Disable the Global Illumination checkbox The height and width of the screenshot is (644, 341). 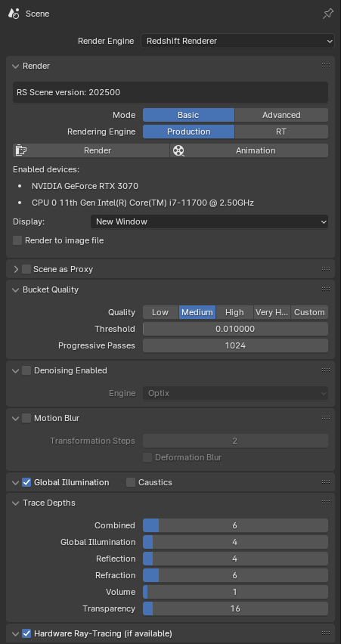pyautogui.click(x=26, y=482)
